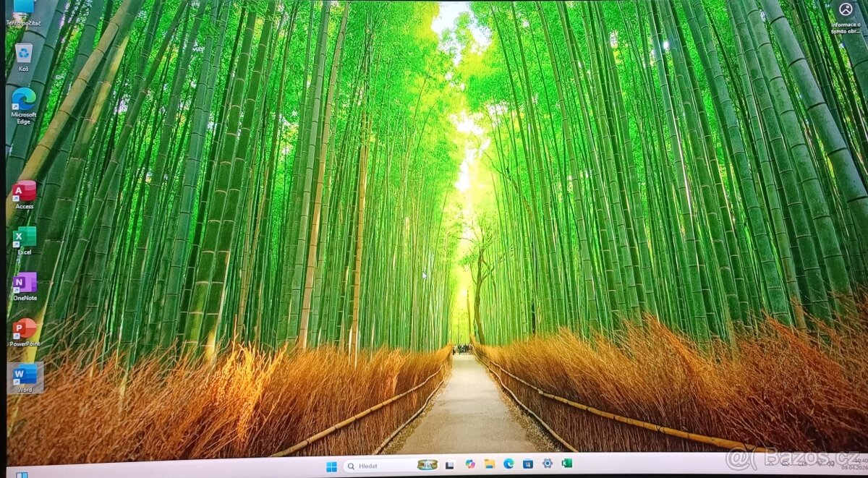Screen dimensions: 868x478
Task: Click the taskbar clock and date
Action: tap(859, 464)
